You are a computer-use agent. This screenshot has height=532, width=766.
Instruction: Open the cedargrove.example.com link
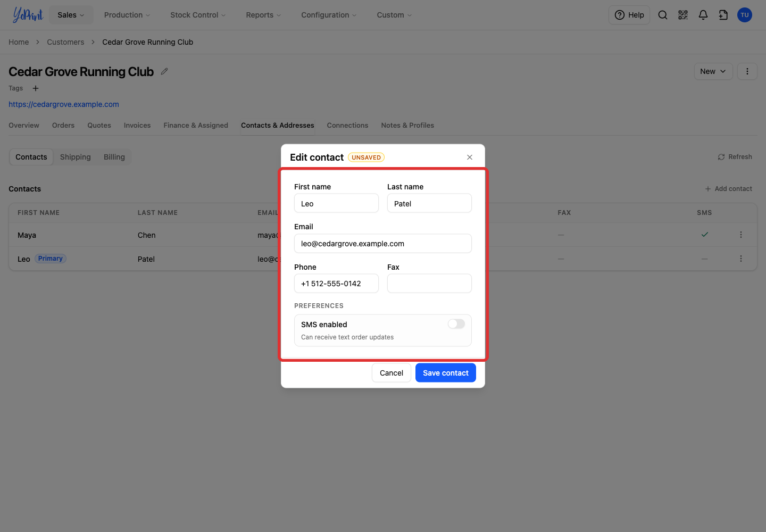pyautogui.click(x=64, y=104)
